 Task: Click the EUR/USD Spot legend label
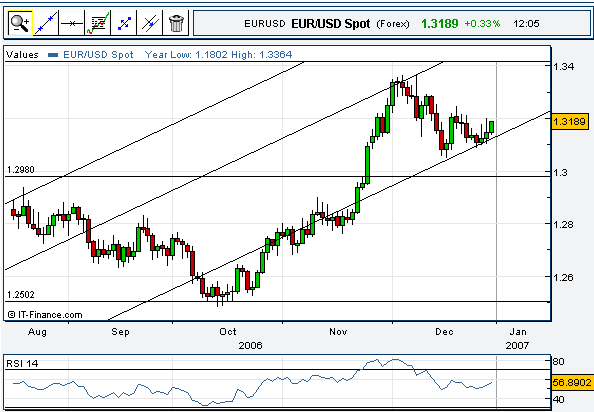coord(98,55)
